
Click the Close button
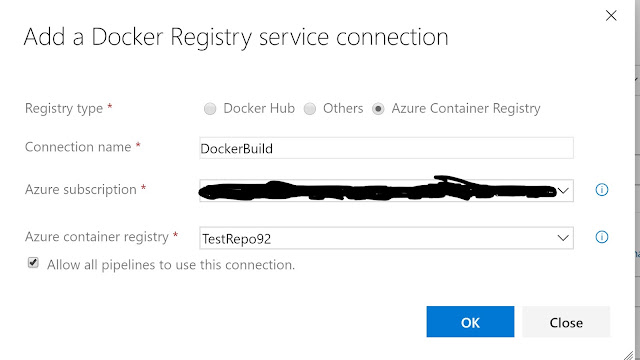pyautogui.click(x=566, y=322)
